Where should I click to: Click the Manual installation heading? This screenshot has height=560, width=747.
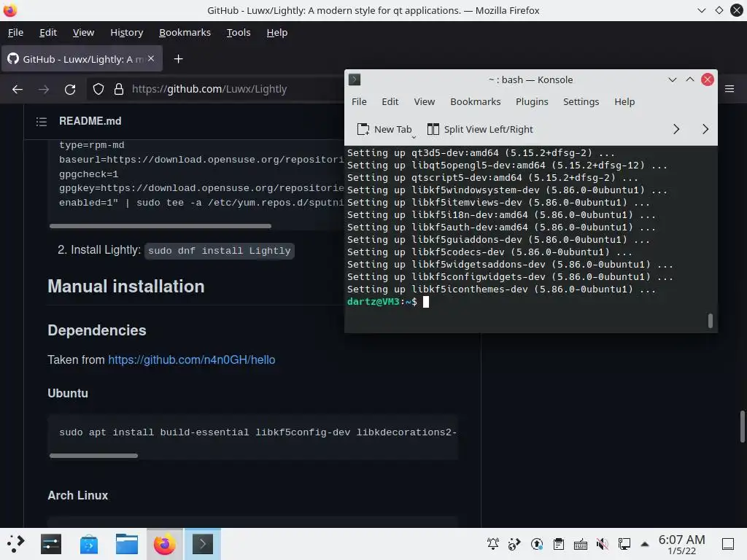click(x=125, y=286)
